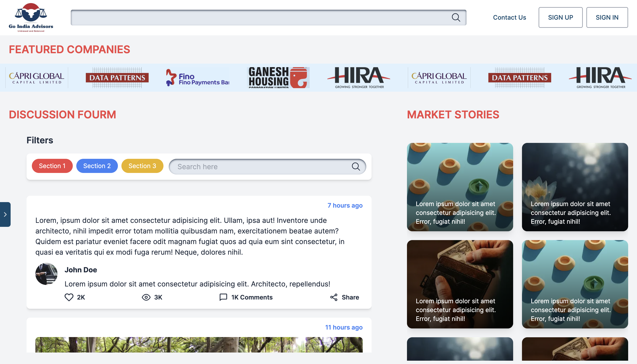Expand the left sidebar chevron tab
The image size is (637, 364).
(x=5, y=214)
